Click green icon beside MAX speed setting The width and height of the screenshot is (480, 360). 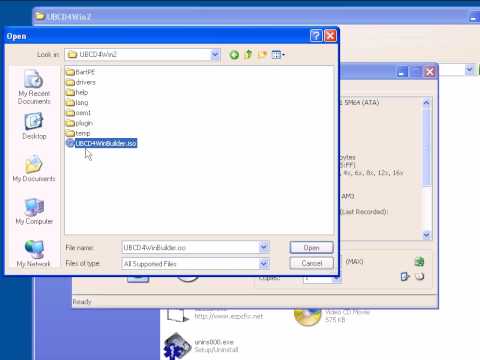[419, 262]
